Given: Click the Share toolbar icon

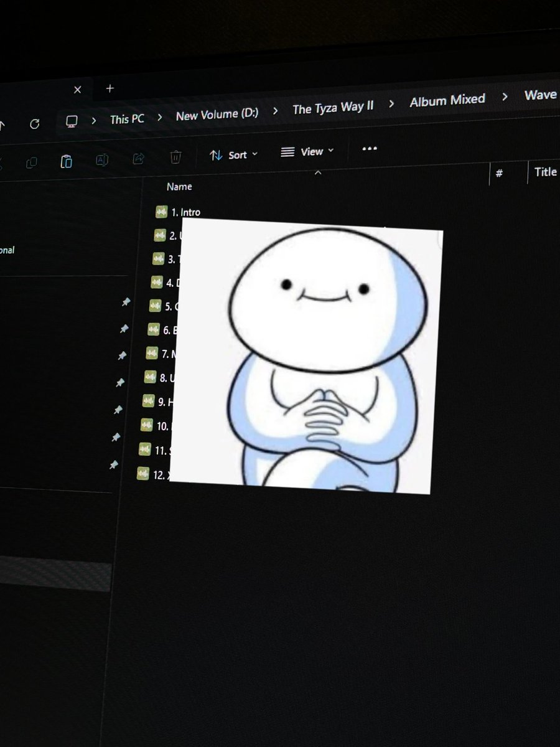Looking at the screenshot, I should (139, 159).
